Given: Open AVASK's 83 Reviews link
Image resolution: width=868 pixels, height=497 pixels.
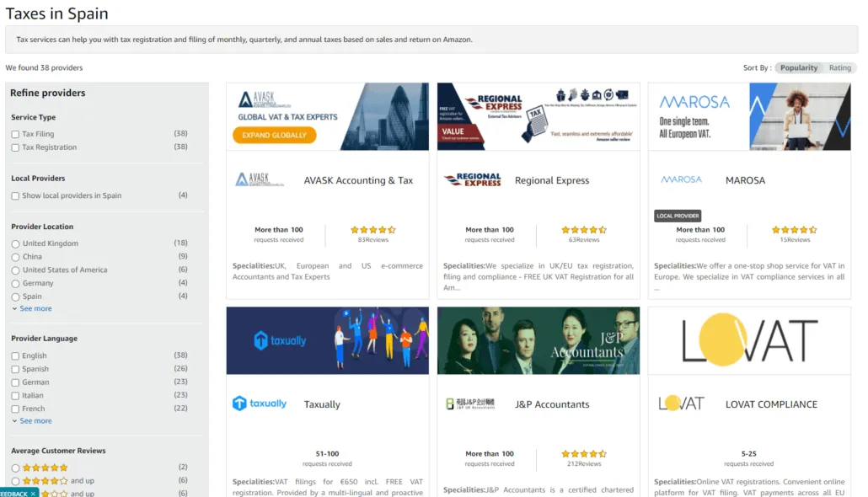Looking at the screenshot, I should tap(373, 239).
